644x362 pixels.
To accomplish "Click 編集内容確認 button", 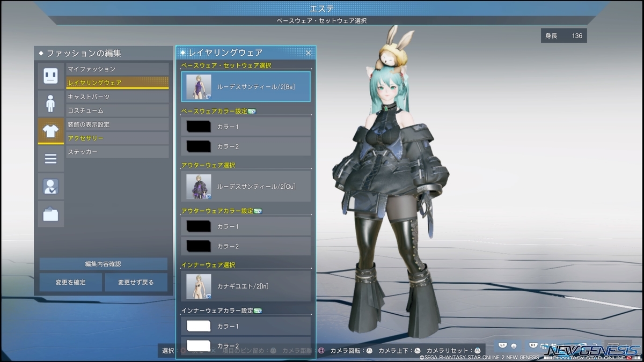I will pyautogui.click(x=103, y=264).
